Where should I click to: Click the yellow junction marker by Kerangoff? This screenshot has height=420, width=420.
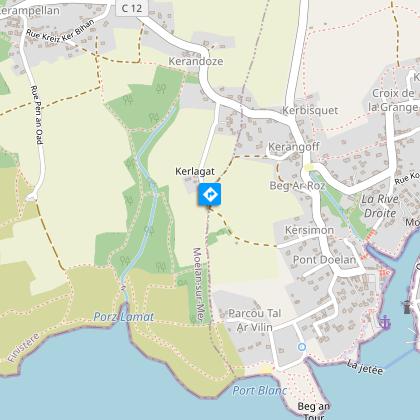click(309, 167)
